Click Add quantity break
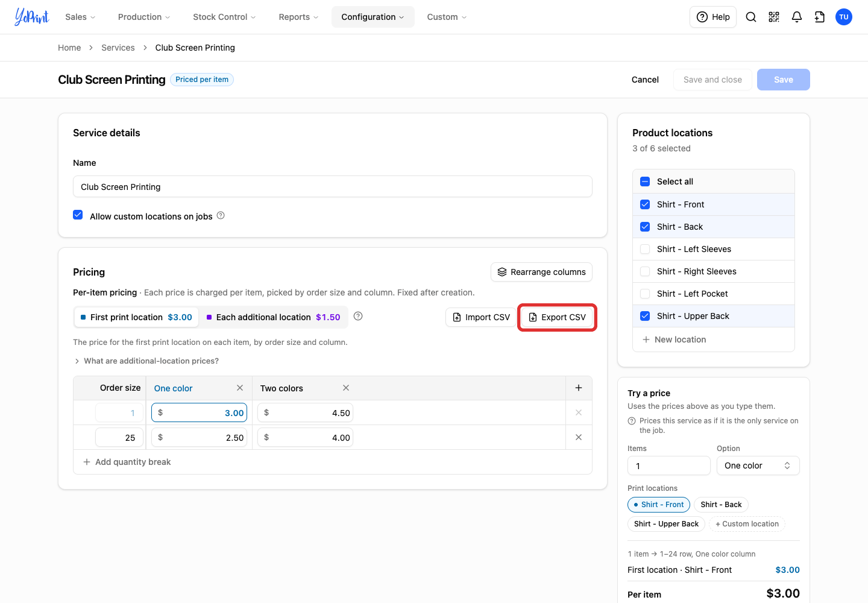Image resolution: width=868 pixels, height=603 pixels. click(x=127, y=462)
